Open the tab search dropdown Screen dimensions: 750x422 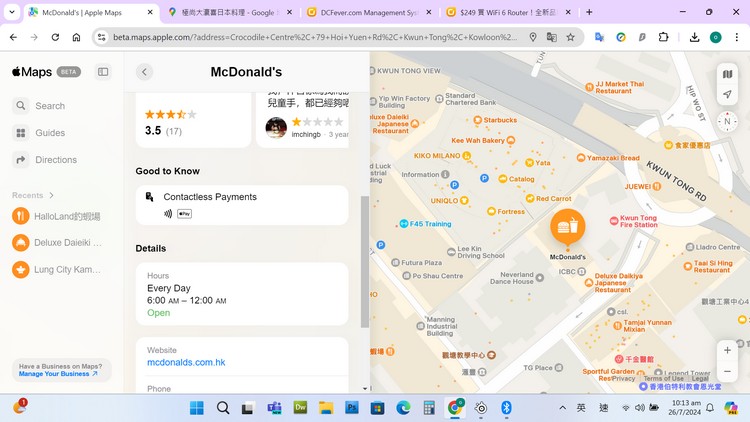pyautogui.click(x=12, y=12)
